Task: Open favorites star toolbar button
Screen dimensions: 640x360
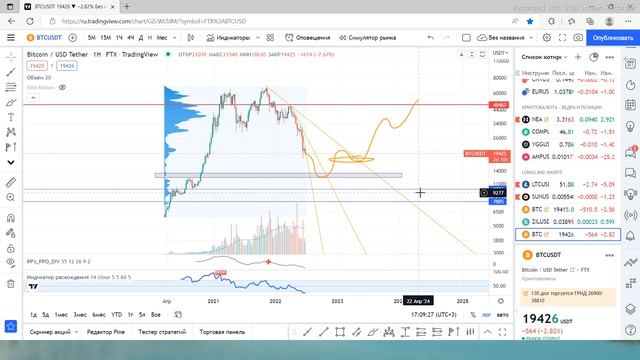Action: [x=11, y=326]
